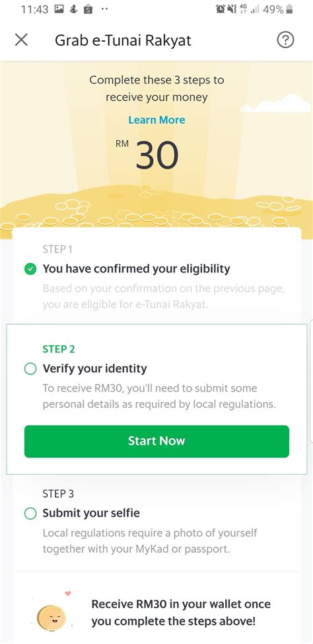
Task: Tap You have confirmed your eligibility
Action: click(x=136, y=269)
